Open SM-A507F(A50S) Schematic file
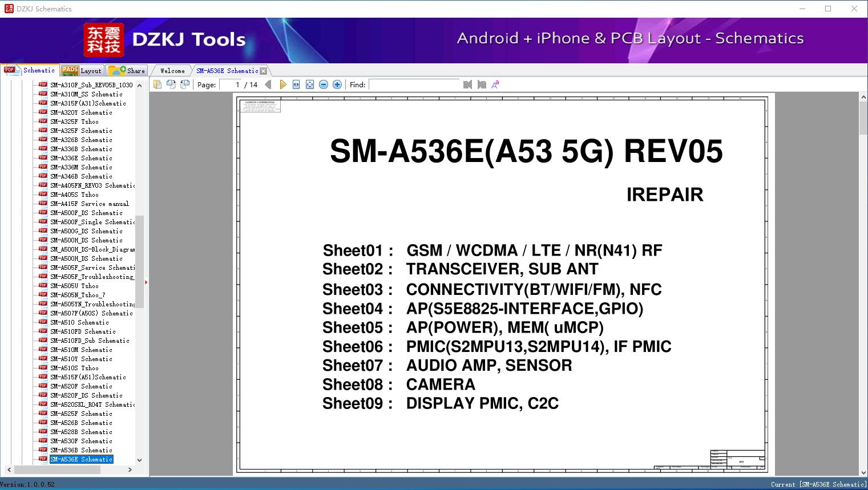The width and height of the screenshot is (868, 490). click(91, 313)
